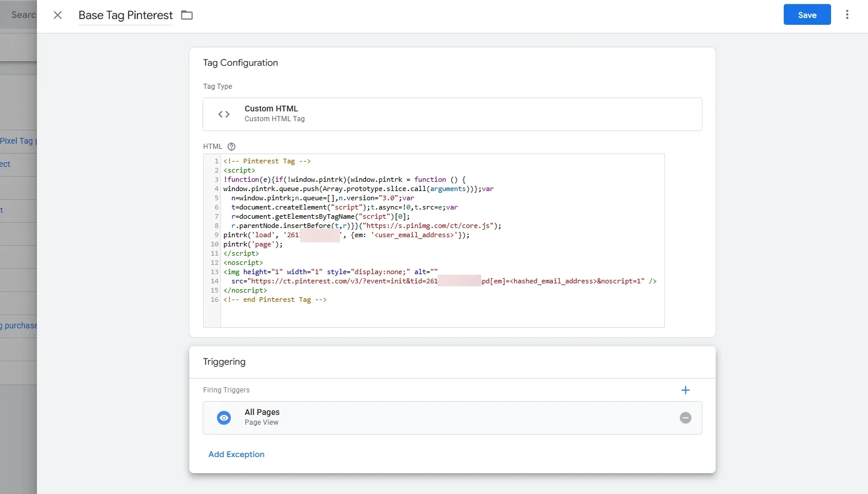Click the <!-- Pinterest Tag --> comment line

click(267, 161)
